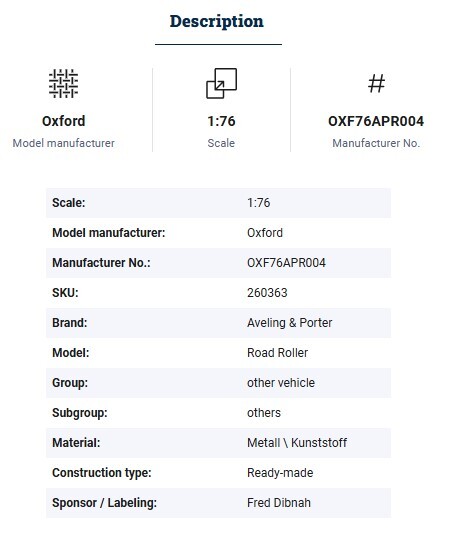Screen dimensions: 452x533
Task: Open the Description tab heading
Action: (217, 21)
